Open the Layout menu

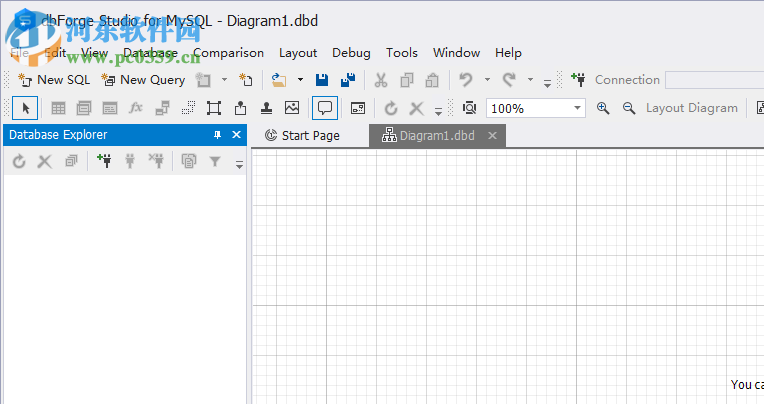[x=298, y=53]
